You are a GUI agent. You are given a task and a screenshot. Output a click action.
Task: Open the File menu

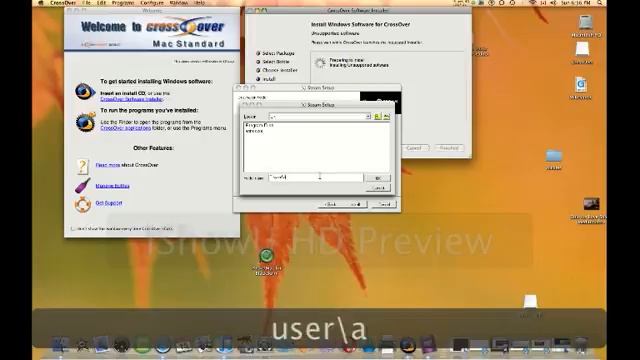(x=86, y=2)
